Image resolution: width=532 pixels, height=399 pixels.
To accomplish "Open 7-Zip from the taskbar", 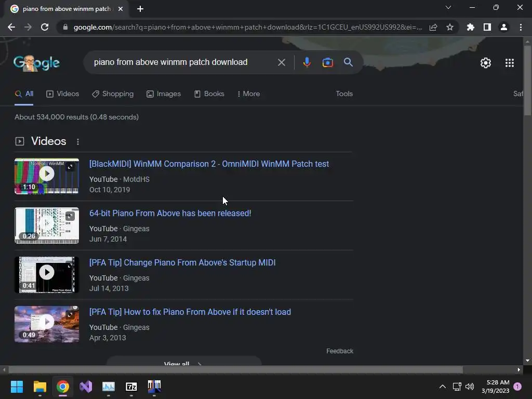I will pyautogui.click(x=131, y=387).
